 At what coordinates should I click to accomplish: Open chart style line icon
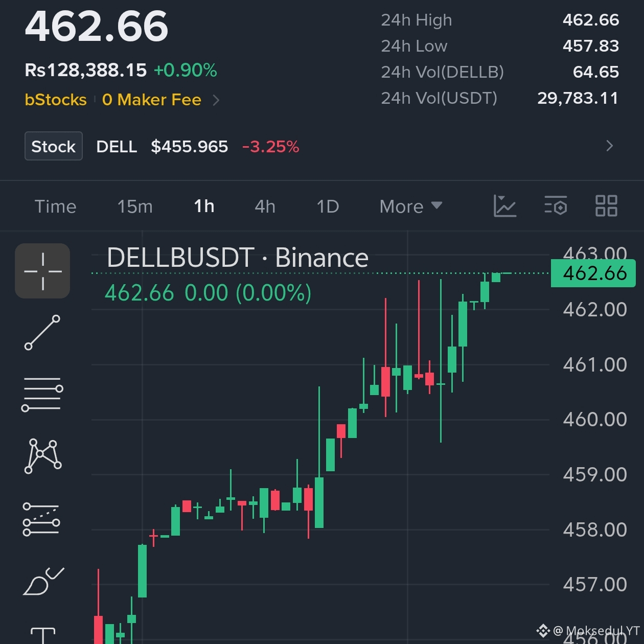(x=505, y=206)
